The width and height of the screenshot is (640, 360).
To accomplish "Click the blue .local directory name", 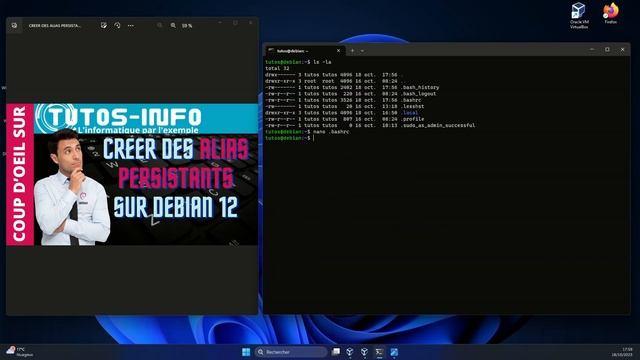I will (x=409, y=113).
